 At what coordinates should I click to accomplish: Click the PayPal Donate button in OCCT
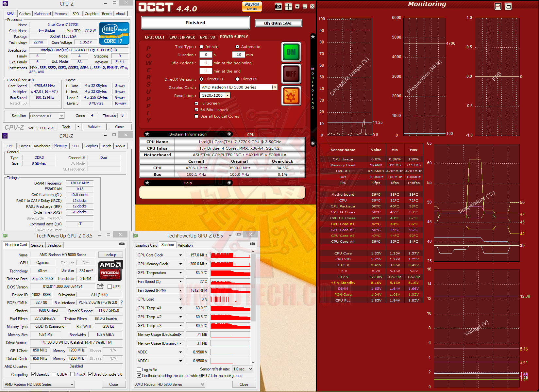pyautogui.click(x=252, y=6)
